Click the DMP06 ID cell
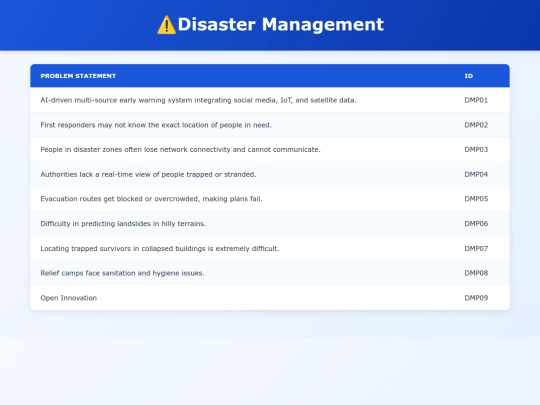 pyautogui.click(x=476, y=224)
